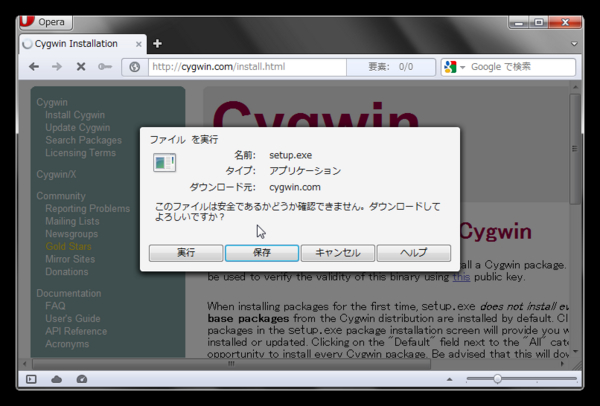Select the Cygwin Installation tab
This screenshot has height=406, width=600.
click(83, 44)
